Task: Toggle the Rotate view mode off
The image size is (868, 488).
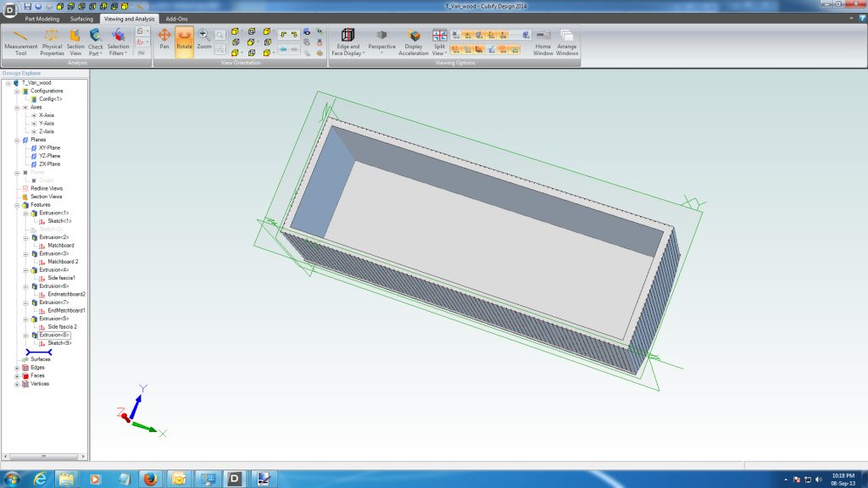Action: tap(184, 41)
